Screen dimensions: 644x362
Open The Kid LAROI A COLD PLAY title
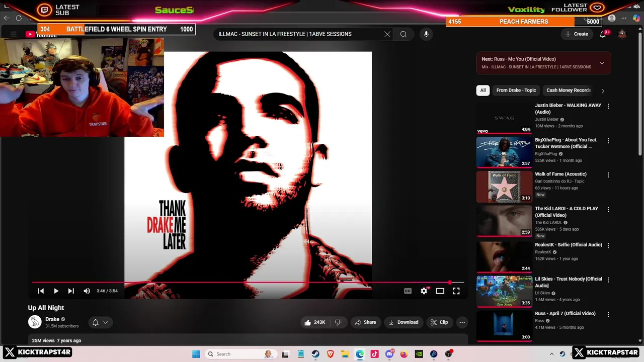(567, 212)
